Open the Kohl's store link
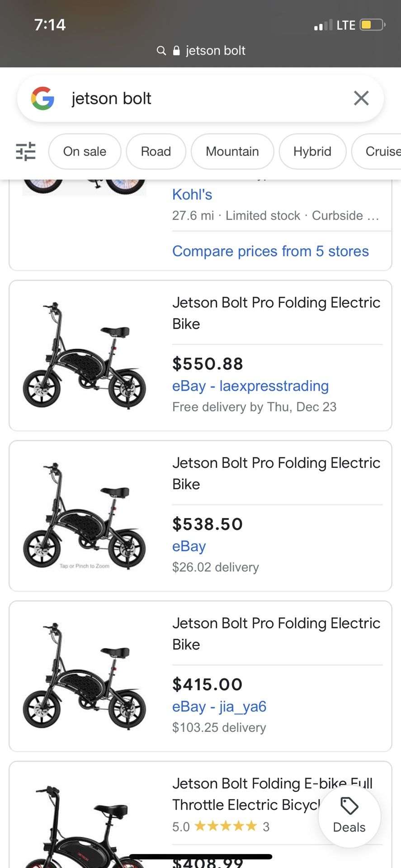Screen dimensions: 401x868 192,194
